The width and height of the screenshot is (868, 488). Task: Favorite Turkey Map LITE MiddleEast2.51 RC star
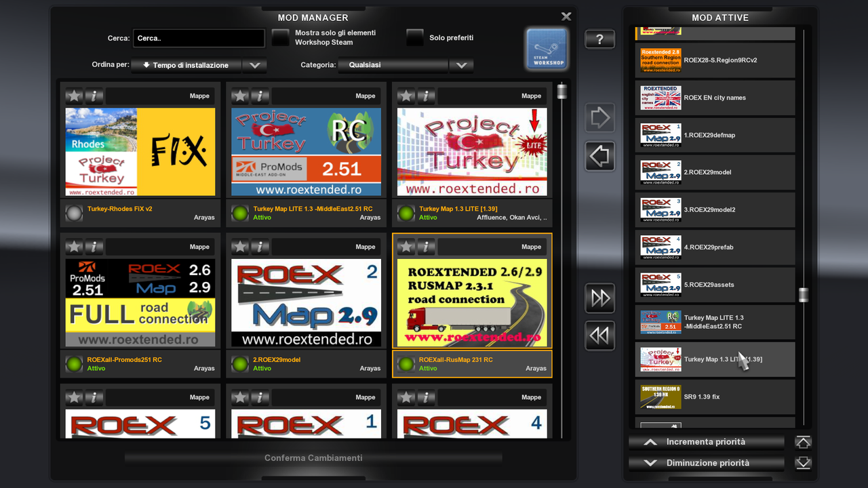pos(241,96)
